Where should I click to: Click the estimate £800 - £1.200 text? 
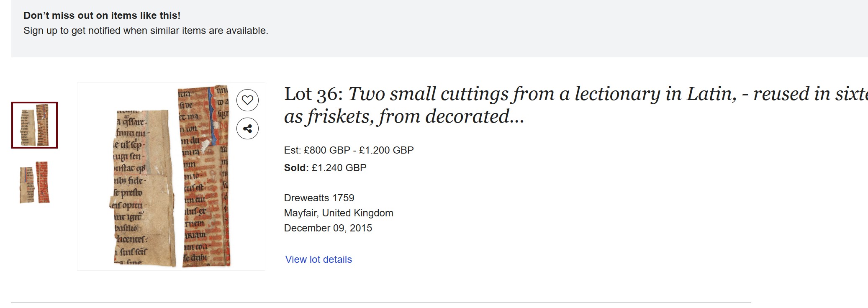(359, 150)
